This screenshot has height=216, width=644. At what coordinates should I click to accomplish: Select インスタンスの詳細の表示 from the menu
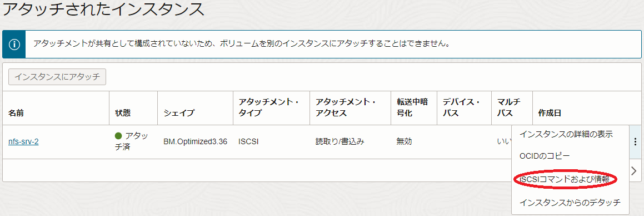point(566,134)
